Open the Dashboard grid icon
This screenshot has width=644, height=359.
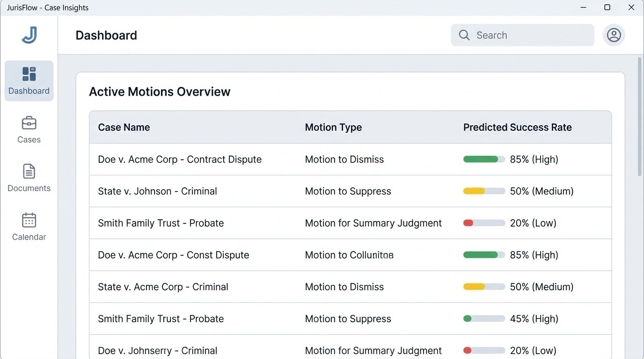tap(29, 74)
